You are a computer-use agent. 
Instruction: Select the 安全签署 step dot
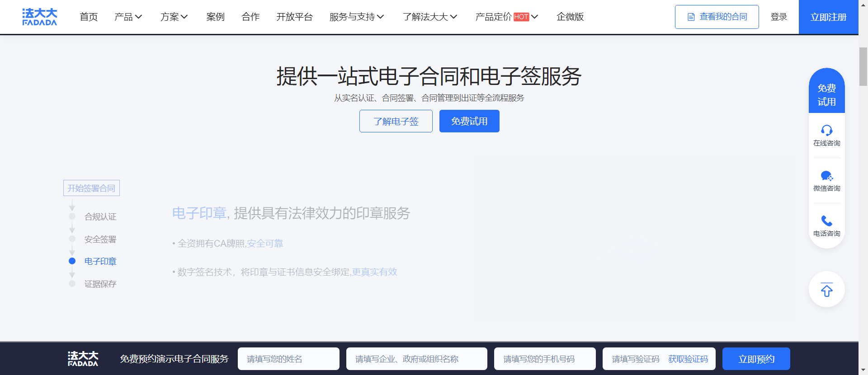(x=72, y=239)
